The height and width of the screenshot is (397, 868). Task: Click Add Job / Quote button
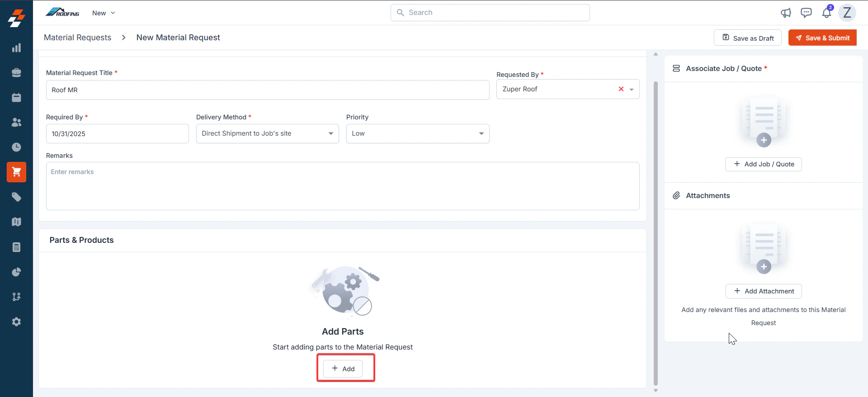coord(764,164)
